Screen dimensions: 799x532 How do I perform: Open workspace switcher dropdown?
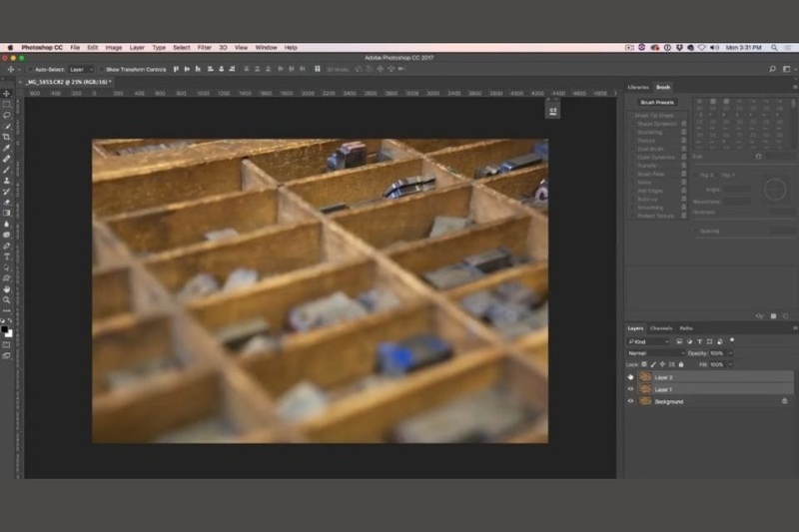tap(788, 69)
